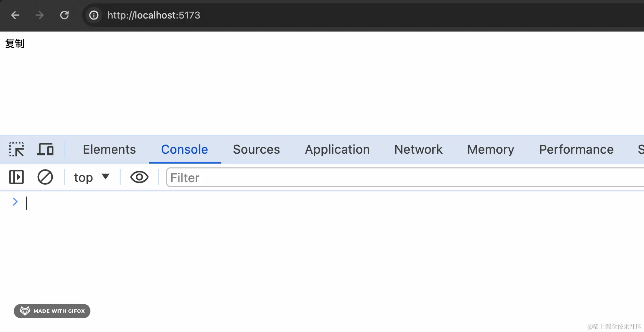The height and width of the screenshot is (332, 644).
Task: Click the console prompt input line
Action: click(x=329, y=203)
